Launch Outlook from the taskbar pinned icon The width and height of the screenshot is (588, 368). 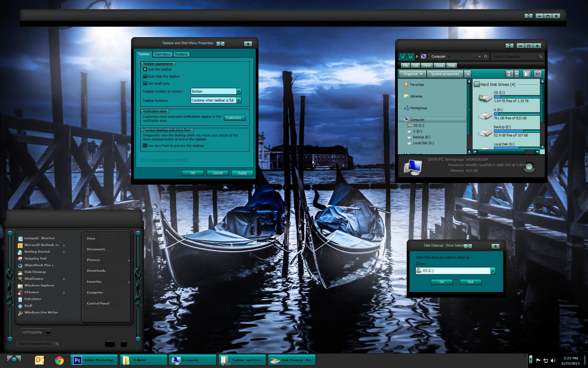pyautogui.click(x=40, y=360)
